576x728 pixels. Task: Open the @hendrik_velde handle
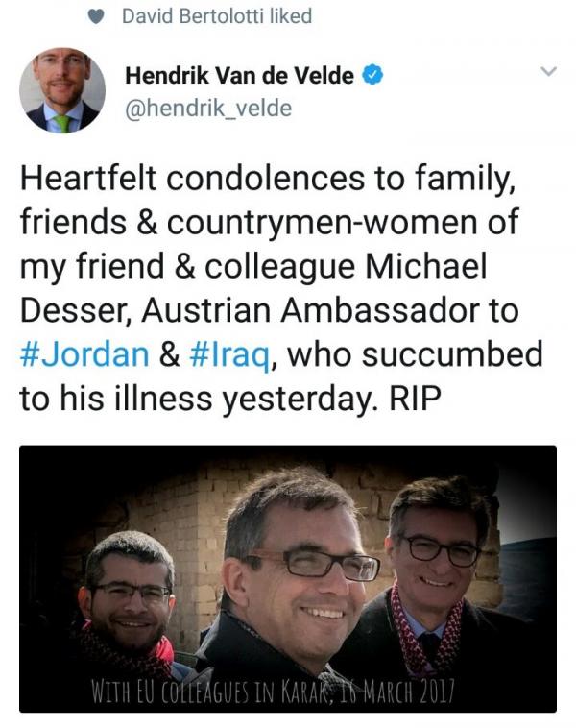(x=208, y=109)
